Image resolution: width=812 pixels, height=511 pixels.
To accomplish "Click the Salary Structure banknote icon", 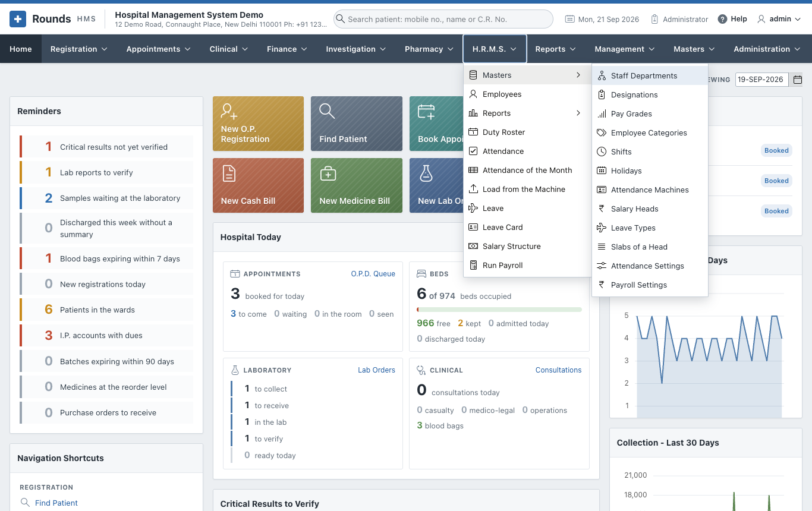I will tap(473, 246).
